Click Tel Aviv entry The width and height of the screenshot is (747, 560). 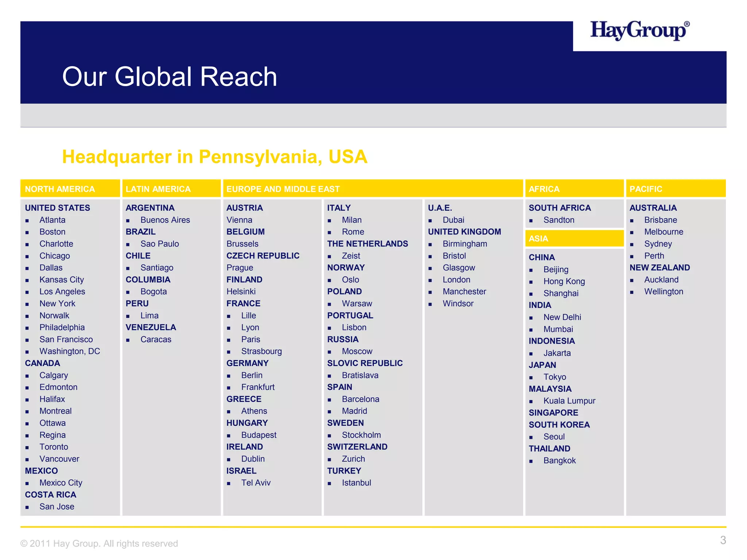coord(256,483)
